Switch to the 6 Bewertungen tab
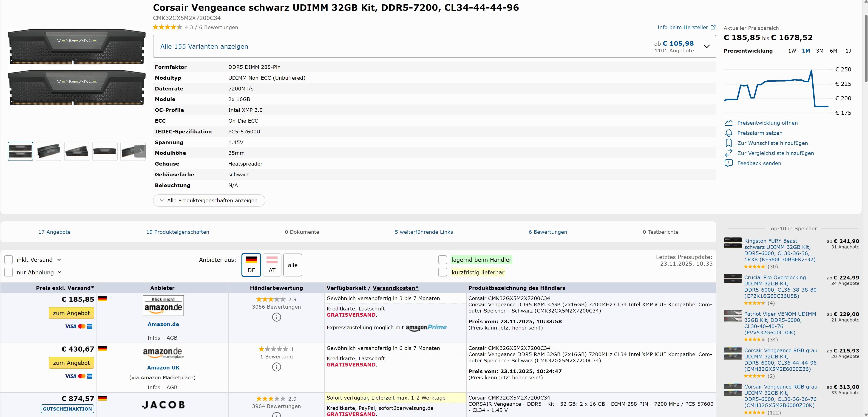This screenshot has width=868, height=417. coord(547,232)
